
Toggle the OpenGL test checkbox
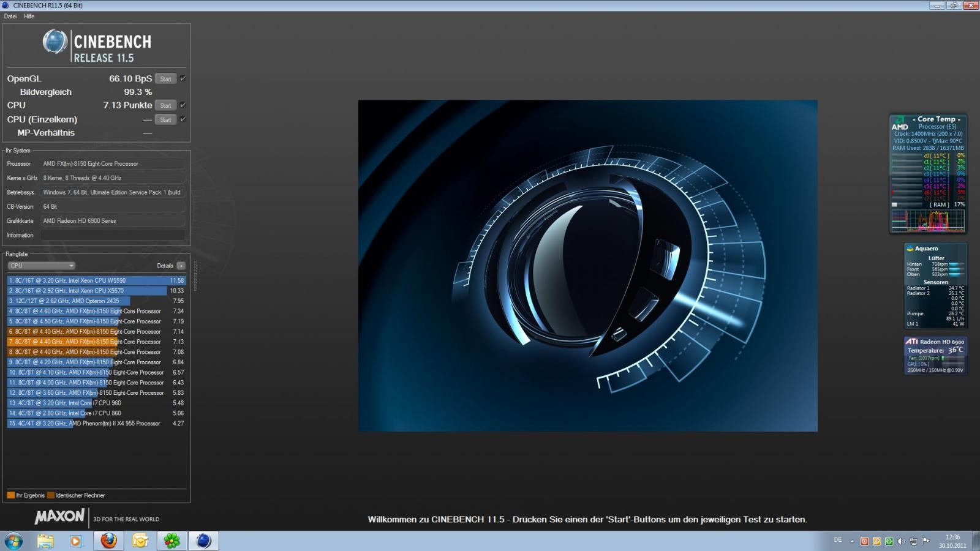183,78
